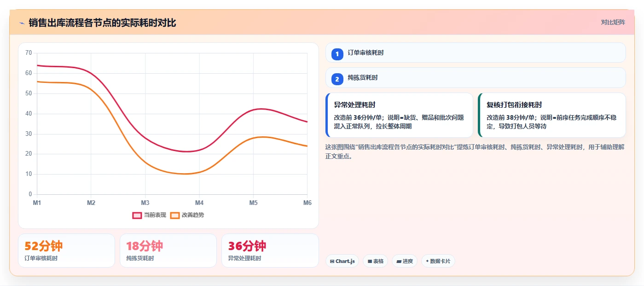Toggle the 当前表现 legend swatch
Screen dimensions: 644x286
[137, 215]
